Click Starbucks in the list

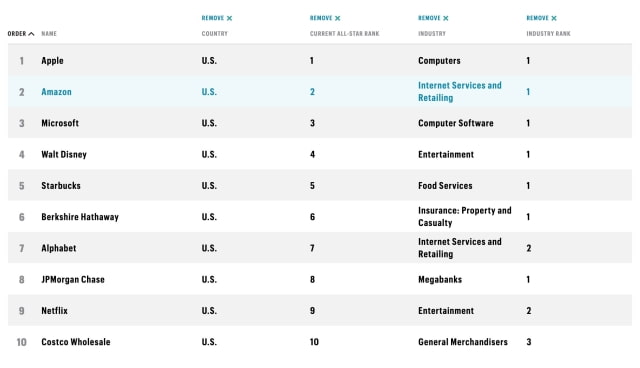pos(61,186)
